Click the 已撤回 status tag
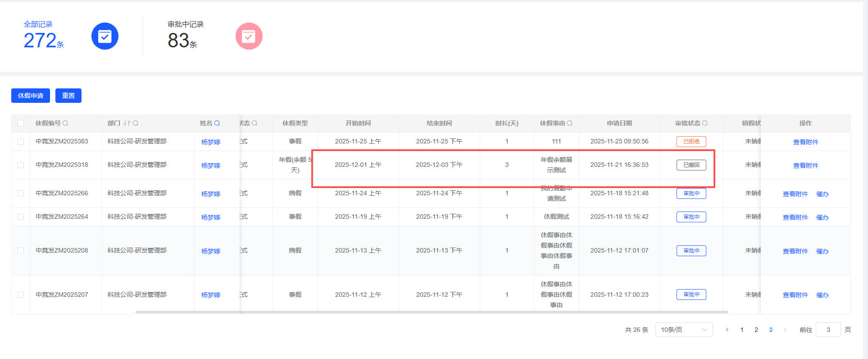The width and height of the screenshot is (868, 359). click(x=691, y=165)
